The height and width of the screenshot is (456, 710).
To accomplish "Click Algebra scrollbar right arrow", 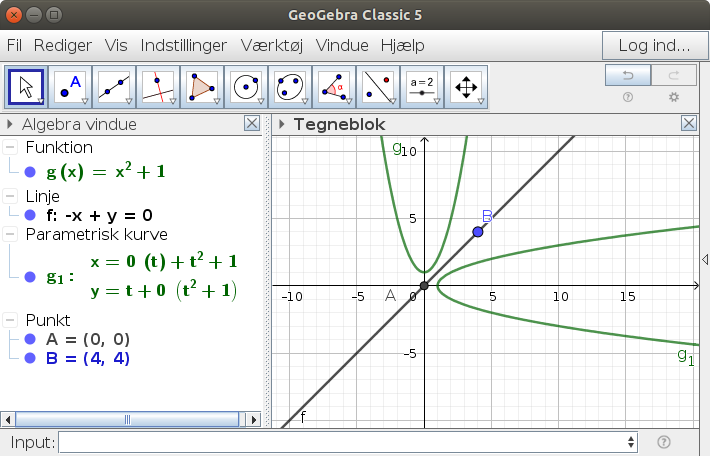I will [x=254, y=419].
